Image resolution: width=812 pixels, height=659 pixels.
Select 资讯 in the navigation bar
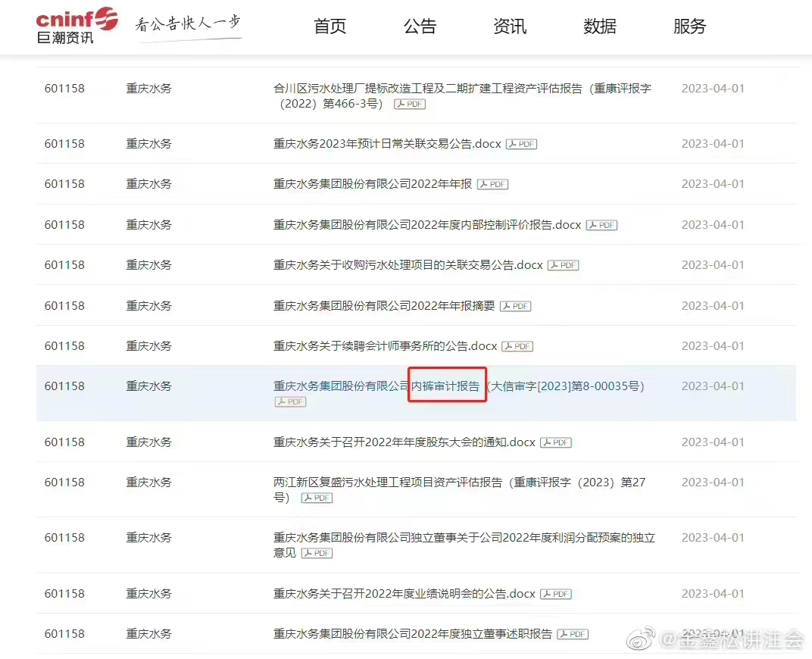(x=510, y=27)
